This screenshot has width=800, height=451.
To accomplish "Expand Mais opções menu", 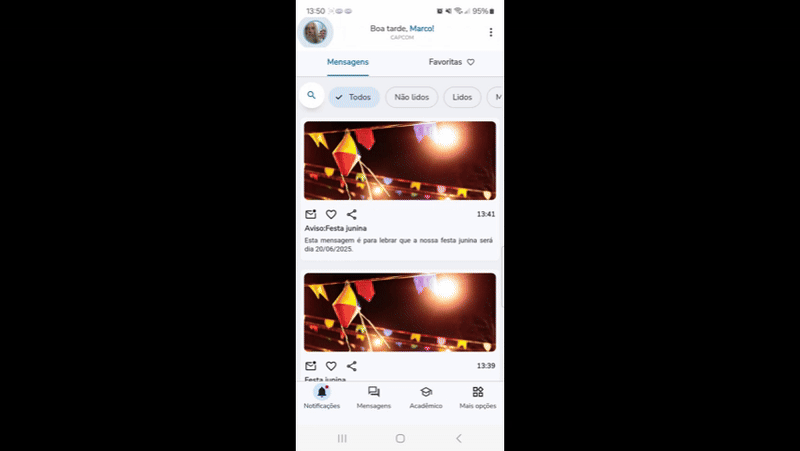I will point(478,397).
